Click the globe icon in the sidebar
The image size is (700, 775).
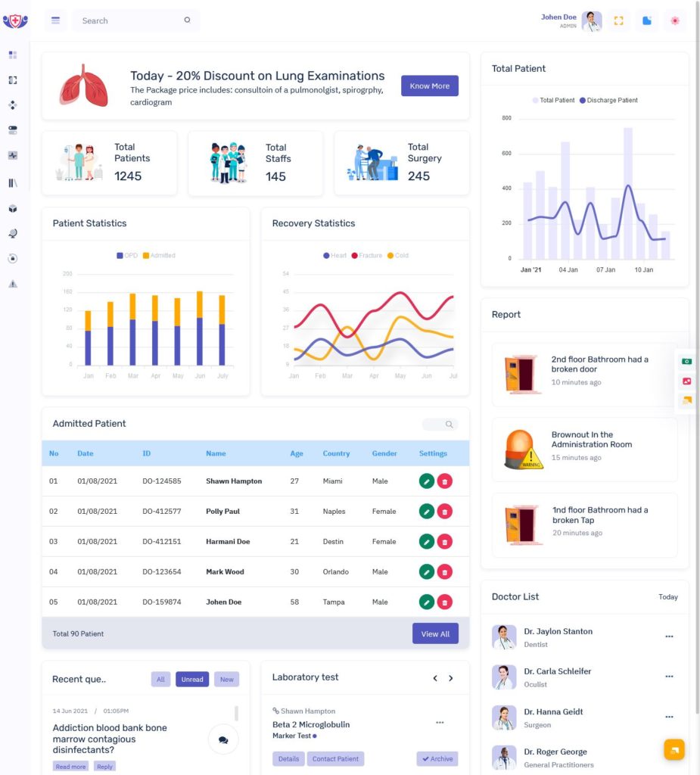(13, 233)
